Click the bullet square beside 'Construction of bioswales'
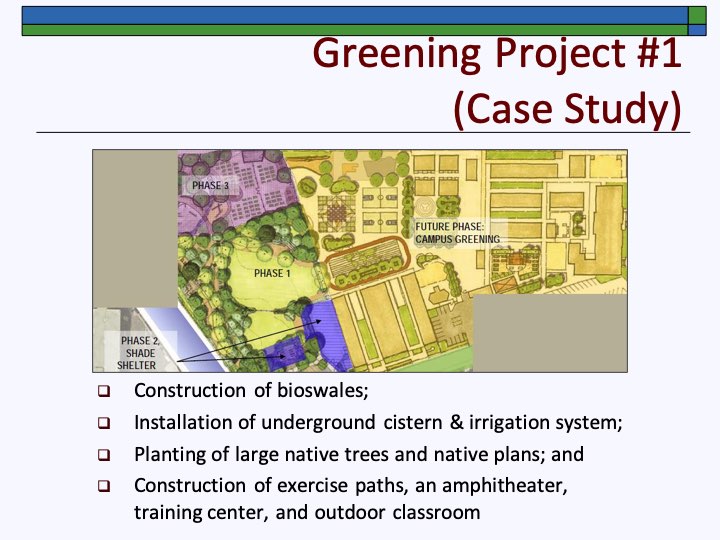Image resolution: width=720 pixels, height=540 pixels. (x=103, y=391)
